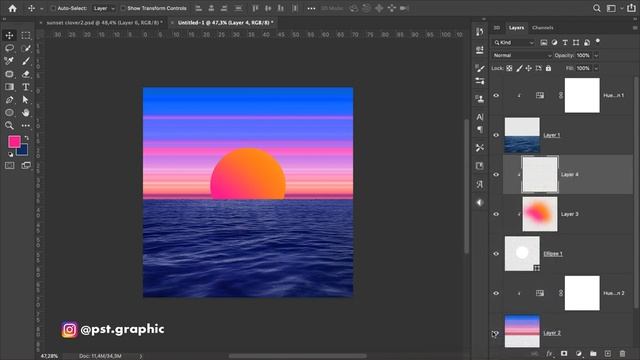Image resolution: width=640 pixels, height=360 pixels.
Task: Toggle layer filtering on/off switch
Action: tap(598, 41)
